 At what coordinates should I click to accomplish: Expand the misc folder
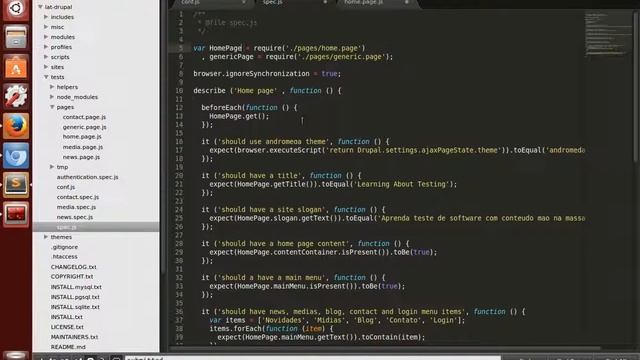[46, 27]
